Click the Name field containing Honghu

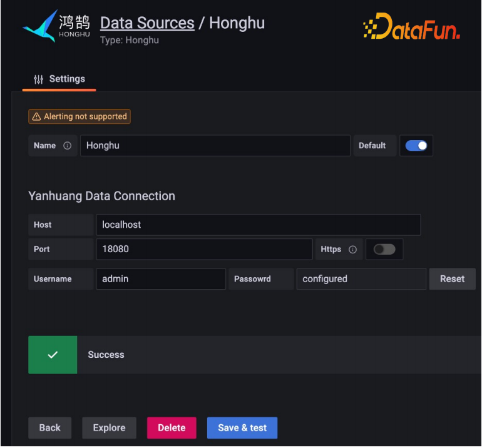click(x=215, y=146)
